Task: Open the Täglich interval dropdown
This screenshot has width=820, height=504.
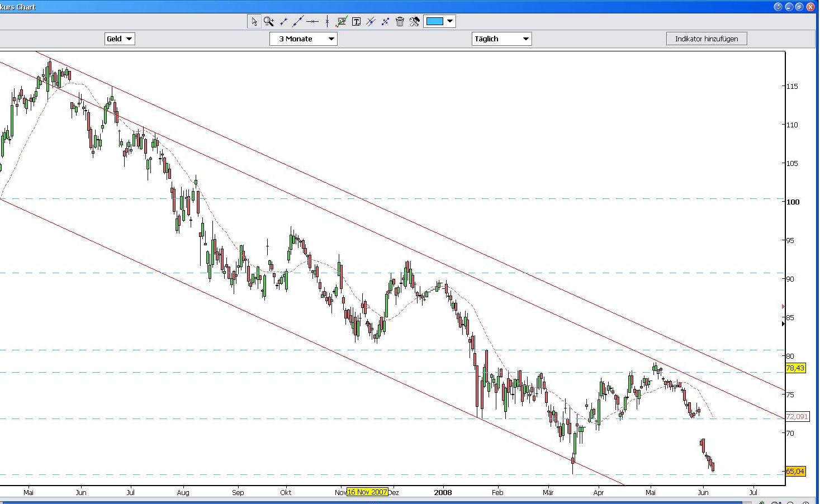Action: [x=502, y=39]
